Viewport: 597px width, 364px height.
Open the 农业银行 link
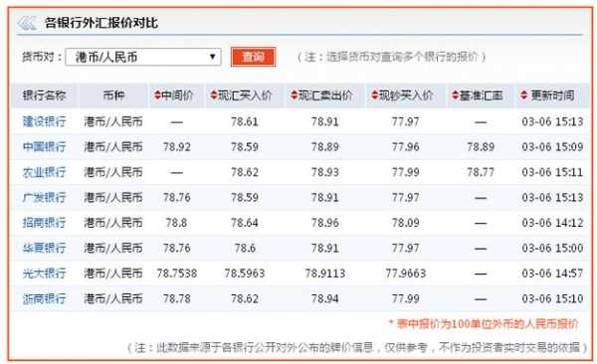coord(44,172)
